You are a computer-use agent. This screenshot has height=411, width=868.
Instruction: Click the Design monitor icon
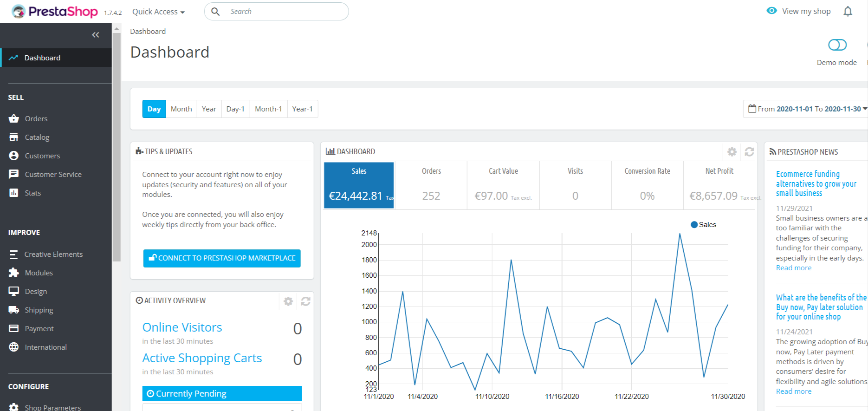coord(14,291)
